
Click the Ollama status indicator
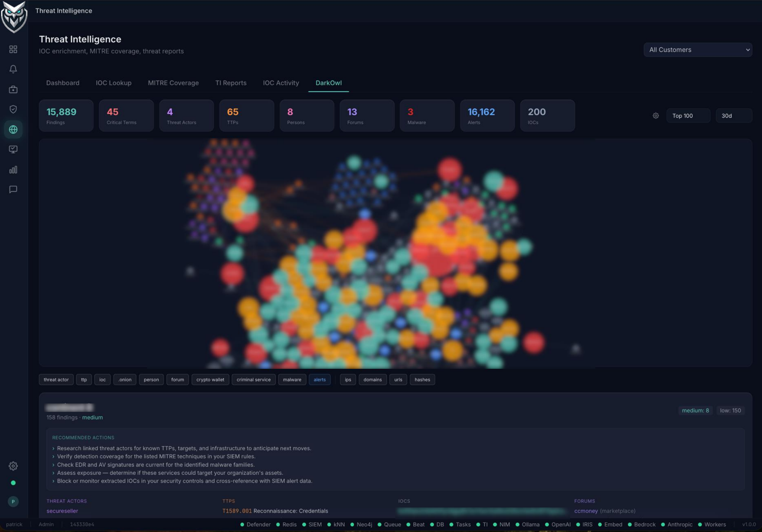[x=527, y=525]
